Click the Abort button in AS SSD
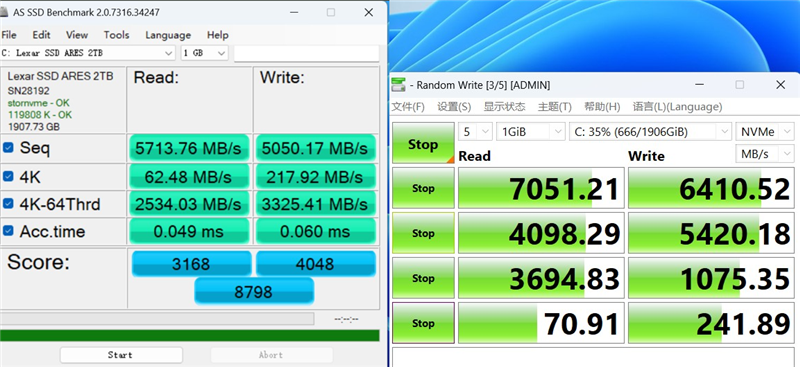This screenshot has height=367, width=800. [271, 355]
